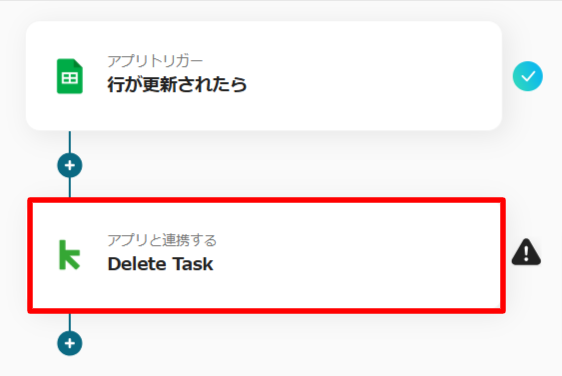Click the black warning triangle icon

526,252
